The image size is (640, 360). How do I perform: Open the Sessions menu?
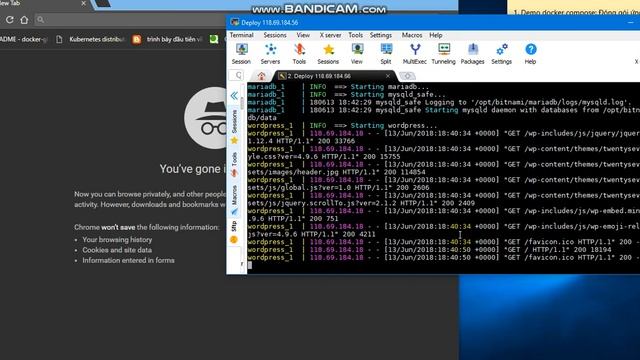coord(275,36)
